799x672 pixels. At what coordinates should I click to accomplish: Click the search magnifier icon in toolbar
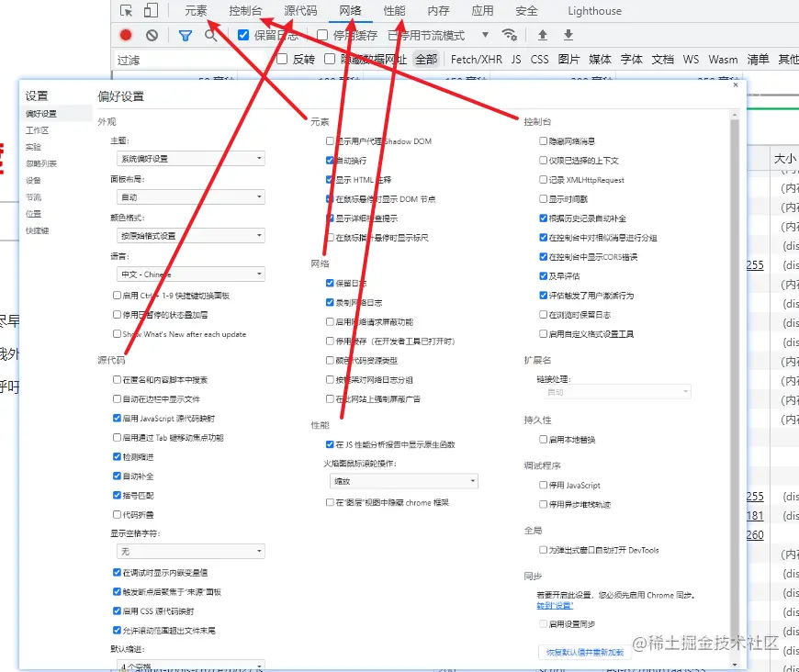click(211, 37)
